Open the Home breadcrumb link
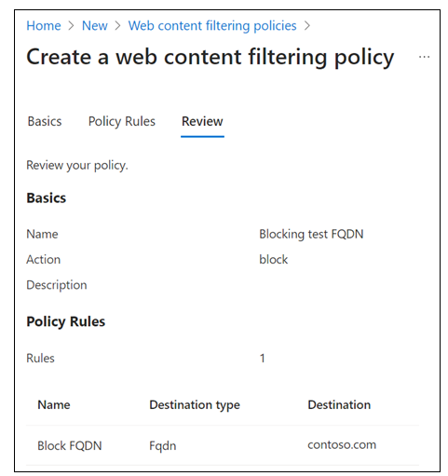Image resolution: width=448 pixels, height=476 pixels. click(44, 26)
